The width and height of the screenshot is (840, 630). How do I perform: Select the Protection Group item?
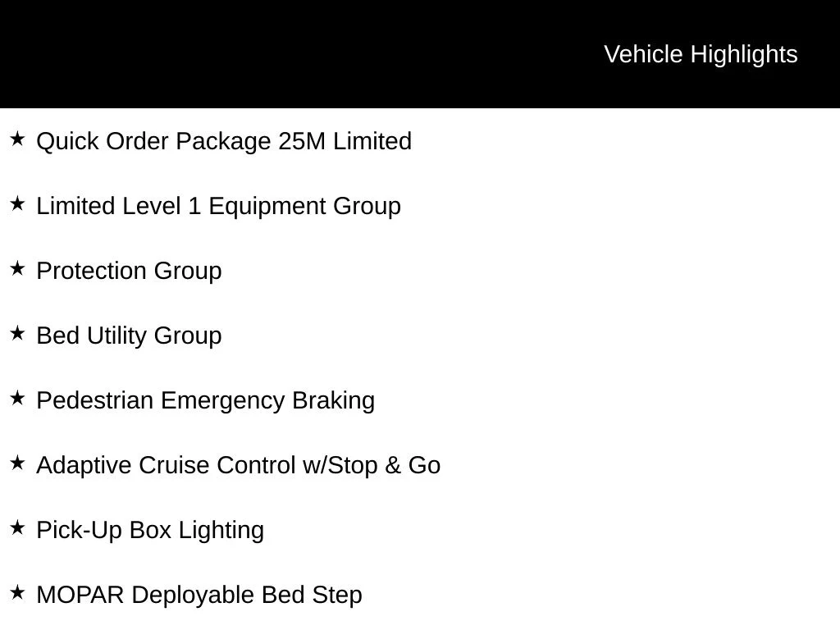pos(129,272)
